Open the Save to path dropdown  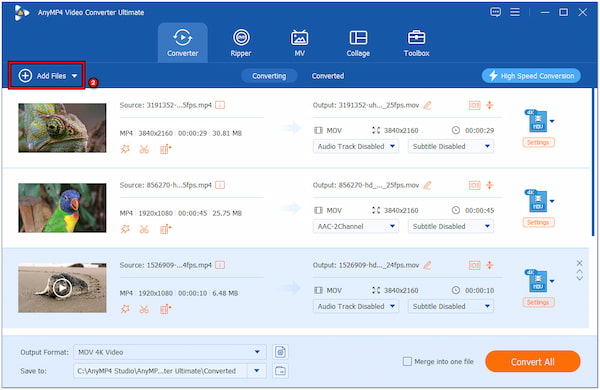click(257, 371)
